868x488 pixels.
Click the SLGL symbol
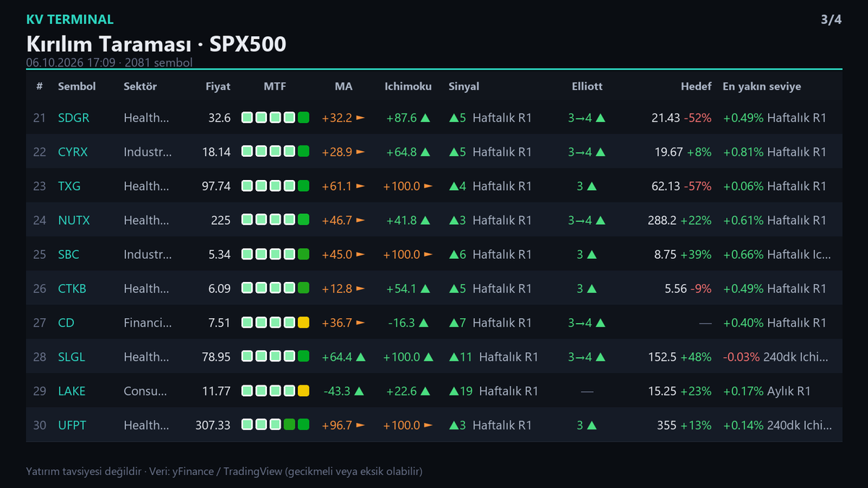pos(72,357)
